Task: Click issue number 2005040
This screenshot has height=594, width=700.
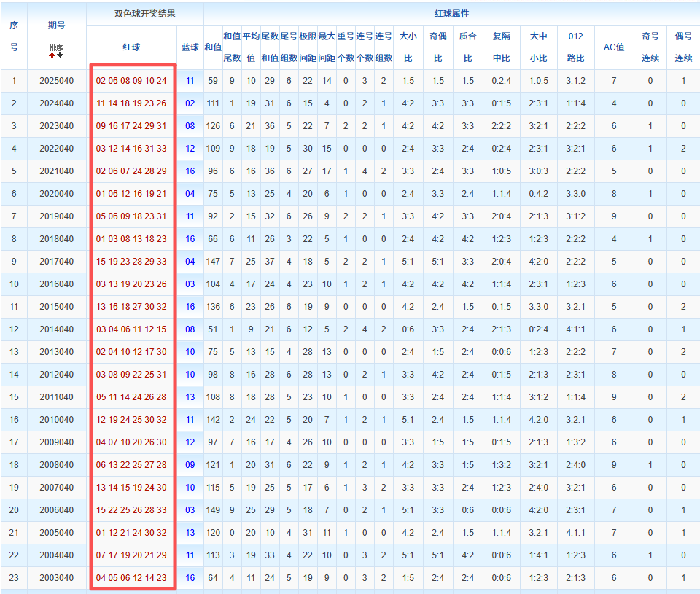Action: tap(56, 532)
